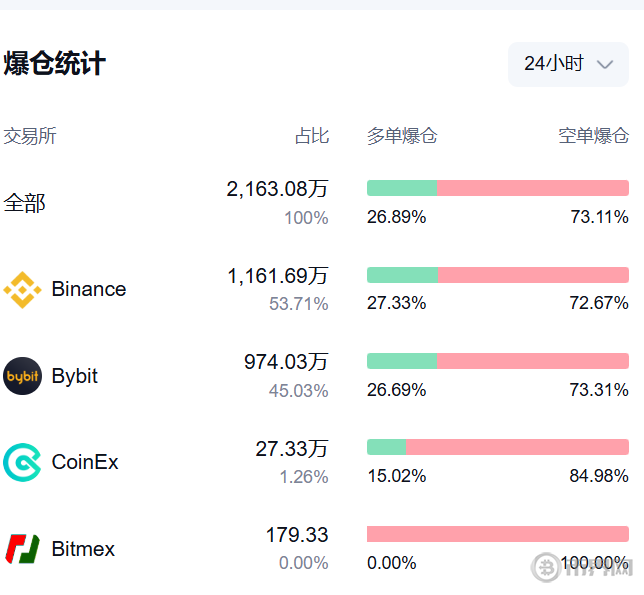Click the 爆仓统计 section title

[55, 64]
